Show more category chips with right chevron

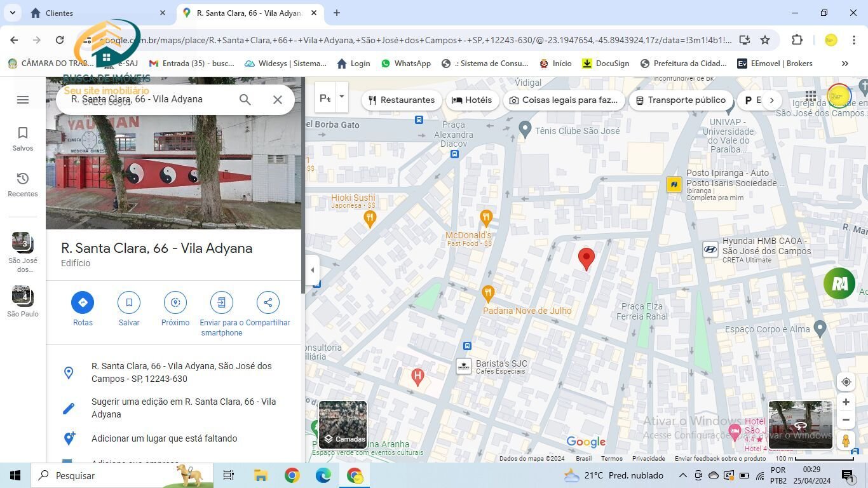click(771, 100)
